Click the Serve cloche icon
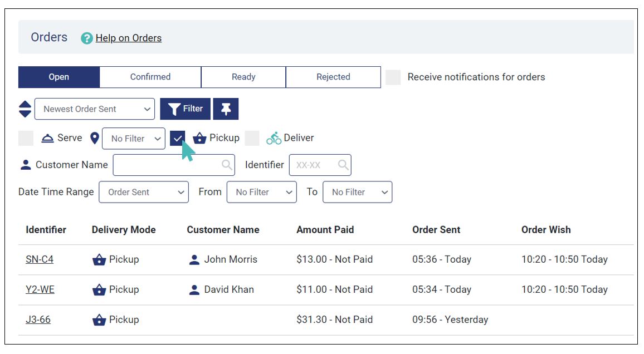 [x=48, y=138]
